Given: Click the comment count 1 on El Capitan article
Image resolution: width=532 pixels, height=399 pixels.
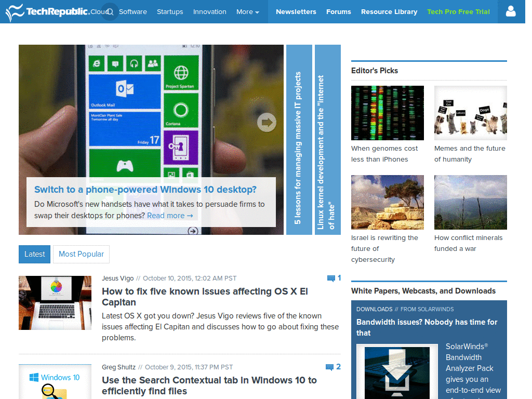Looking at the screenshot, I should (339, 278).
